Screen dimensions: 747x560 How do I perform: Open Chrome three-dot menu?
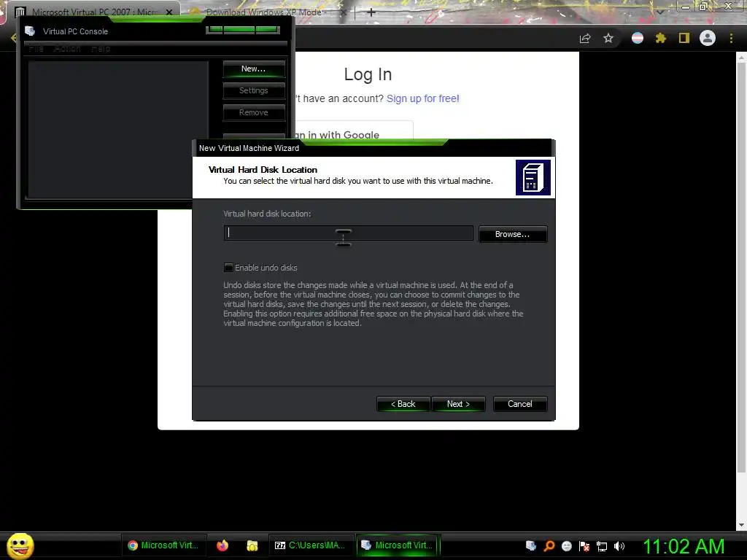731,38
